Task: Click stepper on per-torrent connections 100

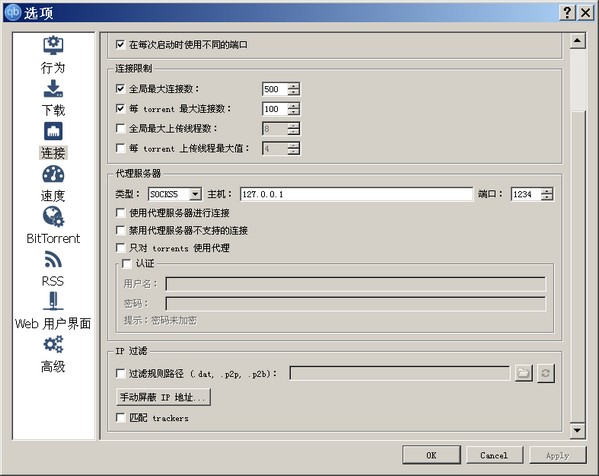Action: [x=293, y=109]
